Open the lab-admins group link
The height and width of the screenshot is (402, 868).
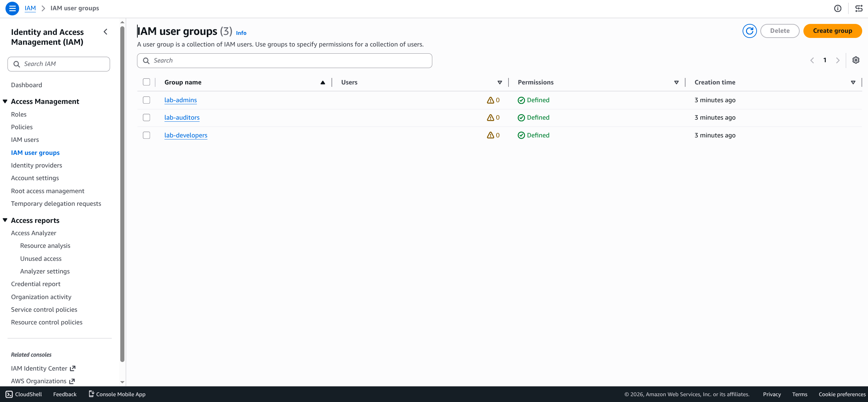180,100
